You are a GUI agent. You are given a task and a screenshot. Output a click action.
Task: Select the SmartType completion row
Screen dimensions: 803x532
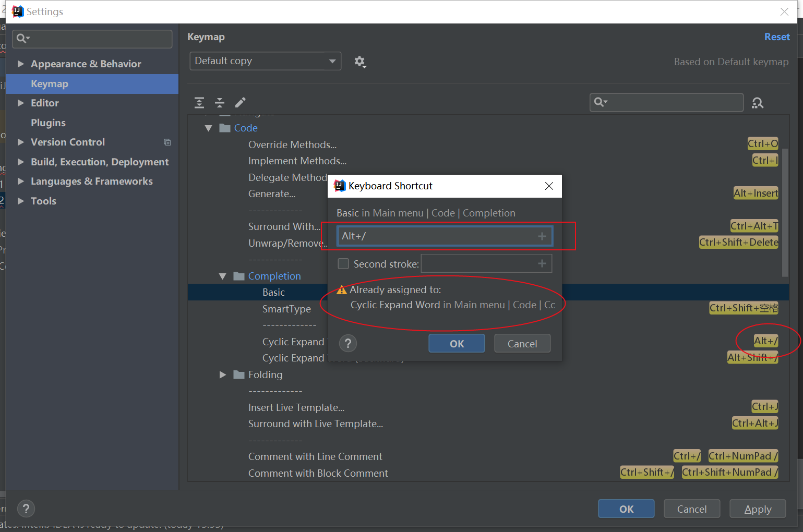[x=488, y=309]
